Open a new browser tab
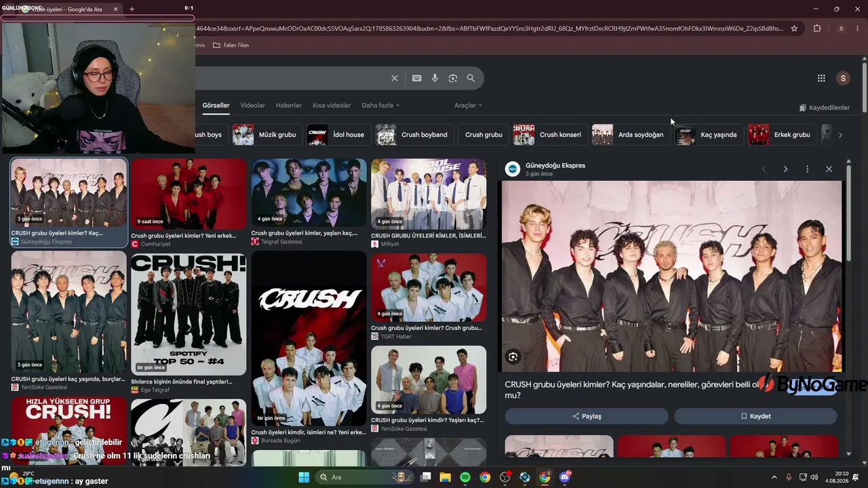Image resolution: width=868 pixels, height=488 pixels. [132, 9]
